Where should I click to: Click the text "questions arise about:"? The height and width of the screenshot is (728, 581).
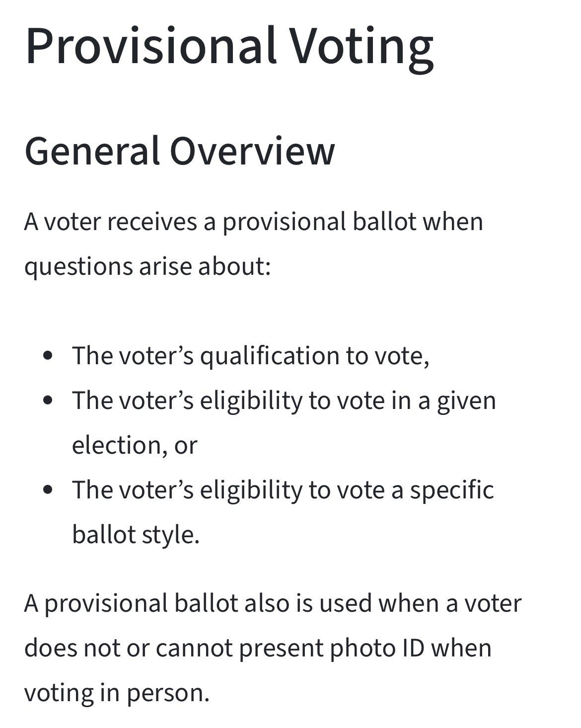click(147, 266)
